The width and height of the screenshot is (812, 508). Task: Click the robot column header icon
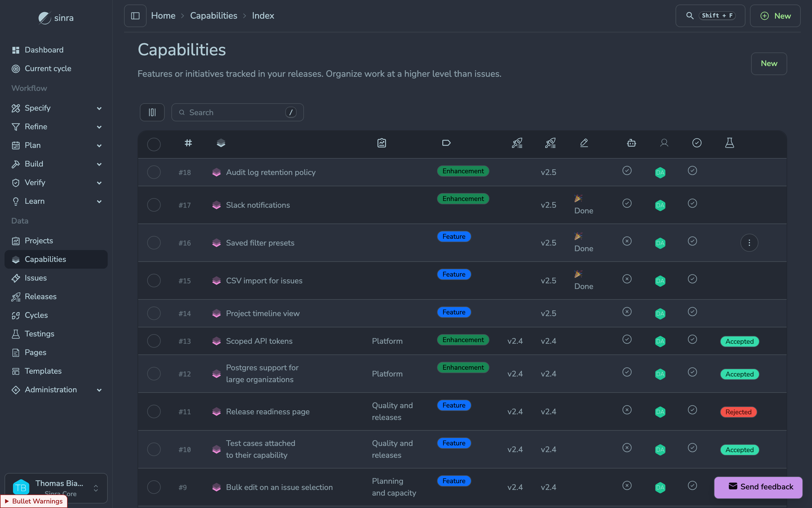[632, 143]
